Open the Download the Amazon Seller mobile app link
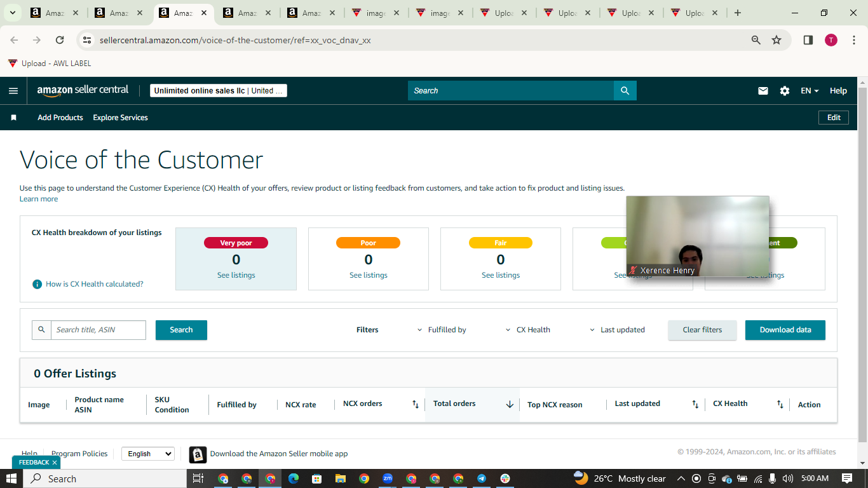Viewport: 868px width, 488px height. 279,454
